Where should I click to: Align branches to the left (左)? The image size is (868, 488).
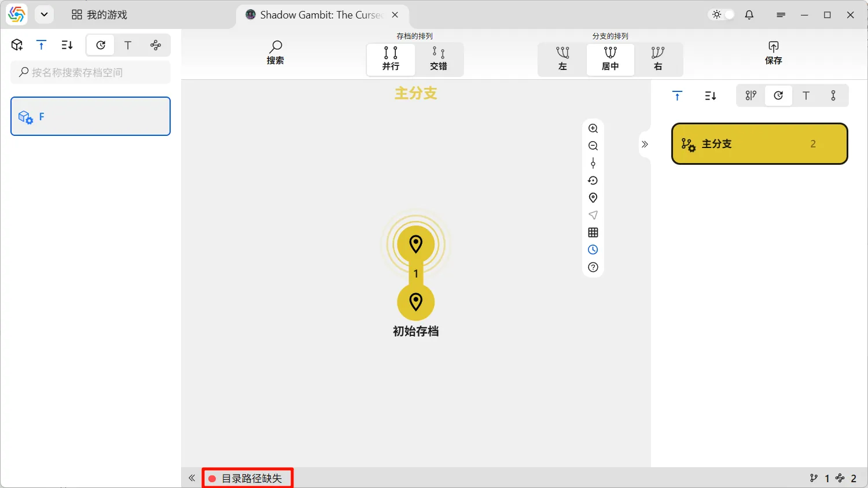[562, 59]
